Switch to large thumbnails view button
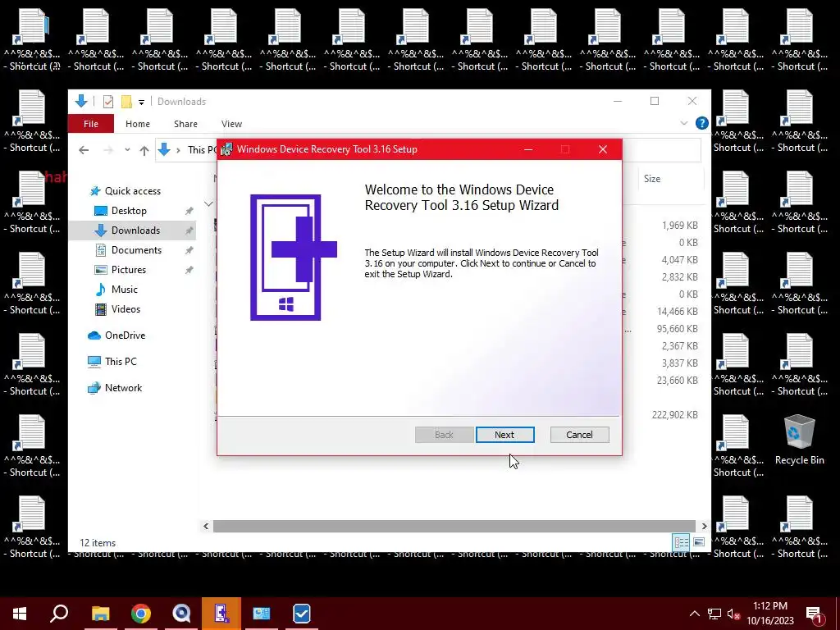 pos(699,542)
